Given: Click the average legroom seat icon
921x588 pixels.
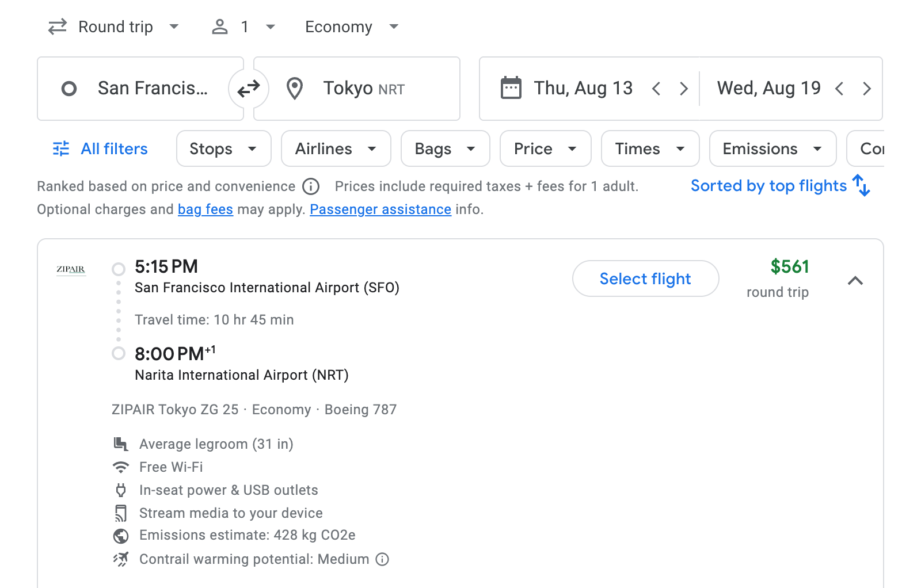Looking at the screenshot, I should coord(121,444).
